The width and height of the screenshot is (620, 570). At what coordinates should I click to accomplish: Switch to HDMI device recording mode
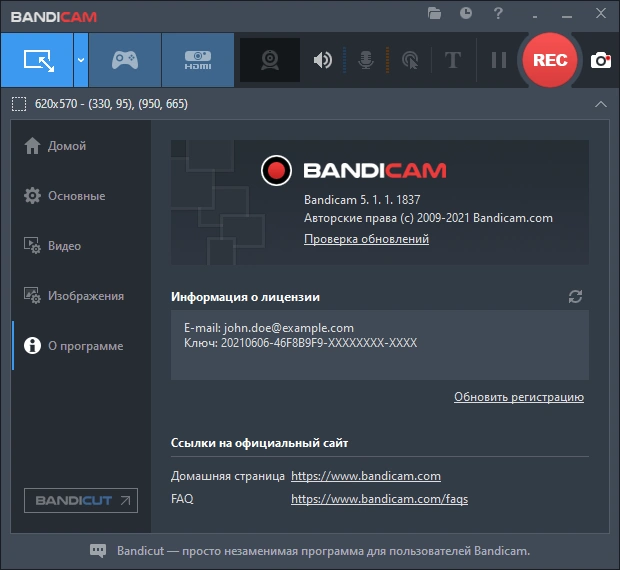(x=198, y=60)
